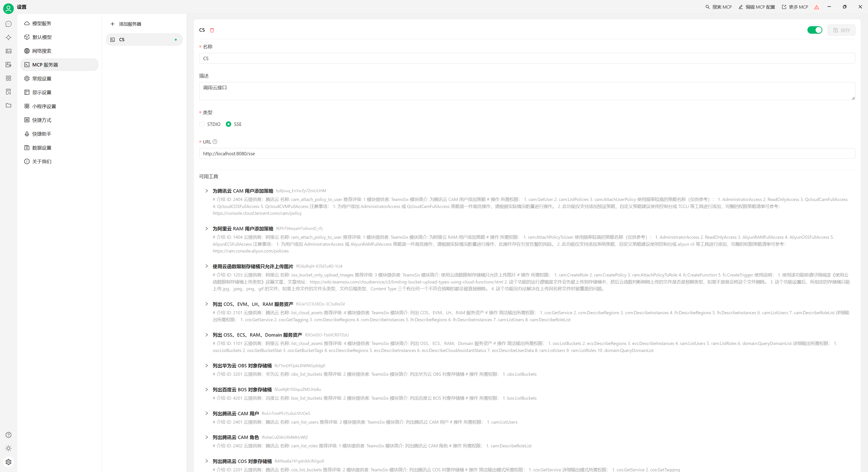Click the URL input field
Viewport: 868px width, 472px height.
coord(527,154)
